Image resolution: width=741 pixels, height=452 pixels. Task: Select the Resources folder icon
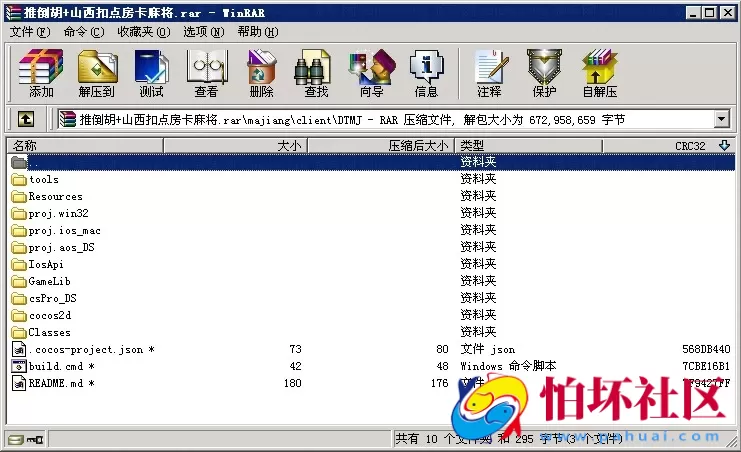[19, 197]
